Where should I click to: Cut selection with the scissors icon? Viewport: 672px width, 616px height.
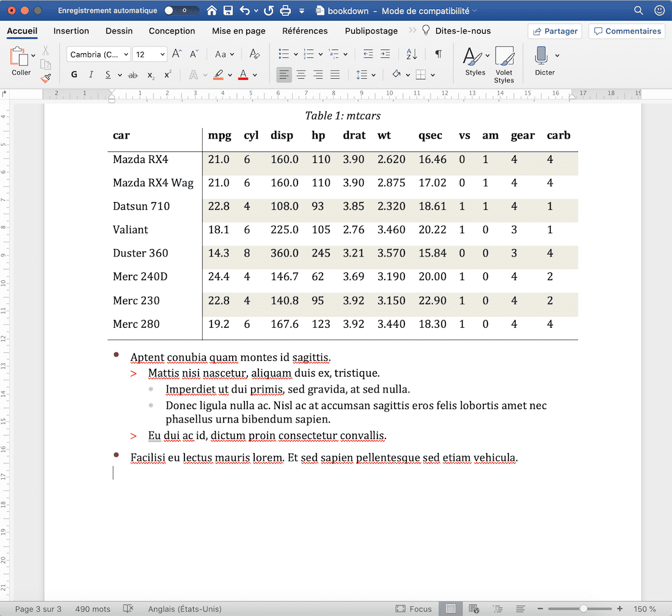[45, 51]
